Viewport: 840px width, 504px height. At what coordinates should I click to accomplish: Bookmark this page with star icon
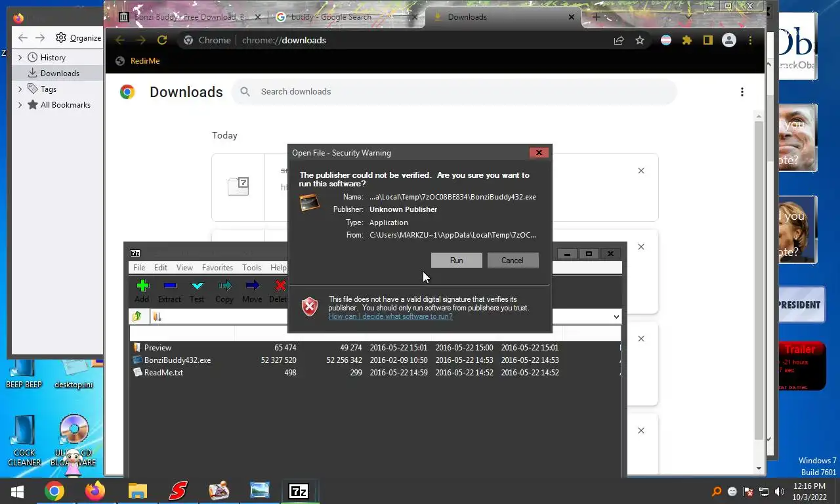640,40
